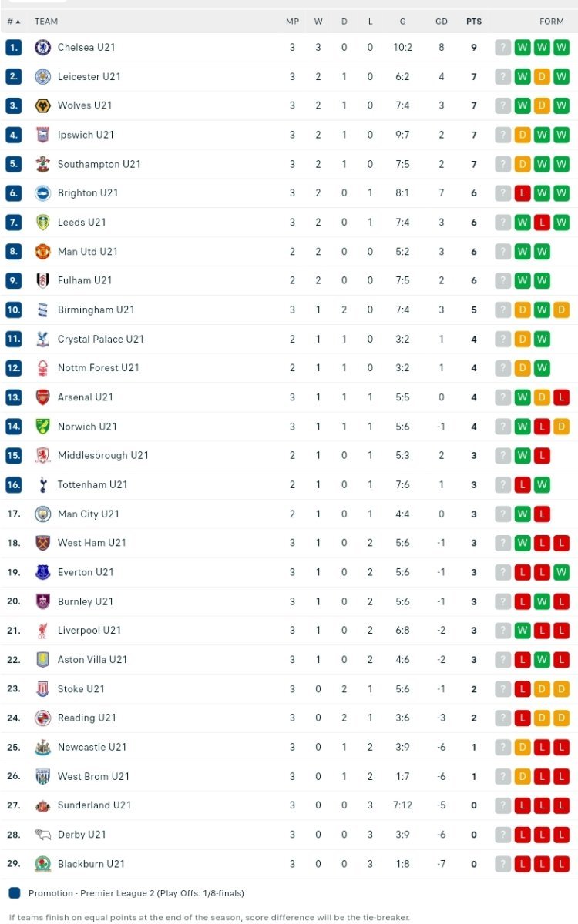Sort standings by PTS column header
Viewport: 578px width, 924px height.
474,22
